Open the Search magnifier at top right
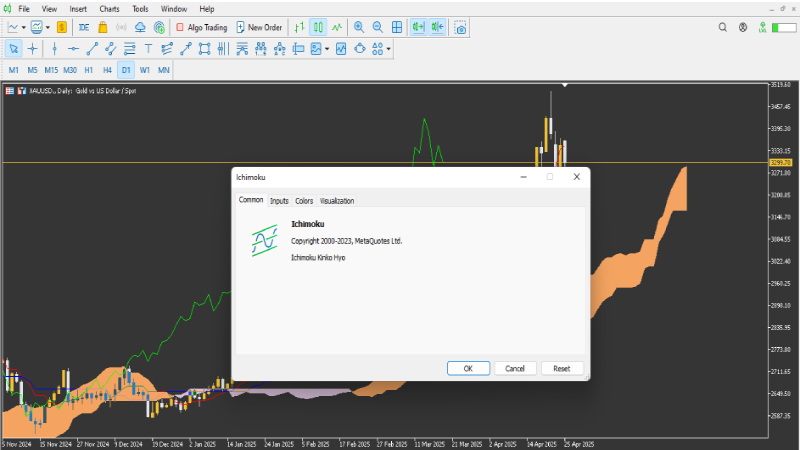The image size is (800, 450). coord(722,28)
